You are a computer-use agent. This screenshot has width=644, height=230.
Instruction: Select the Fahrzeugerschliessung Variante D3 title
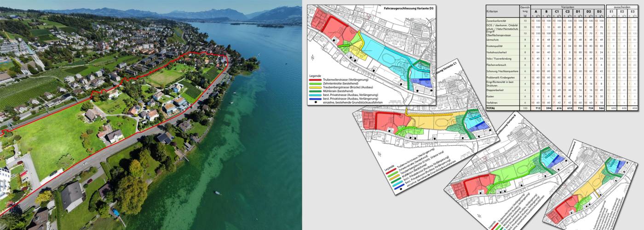408,8
